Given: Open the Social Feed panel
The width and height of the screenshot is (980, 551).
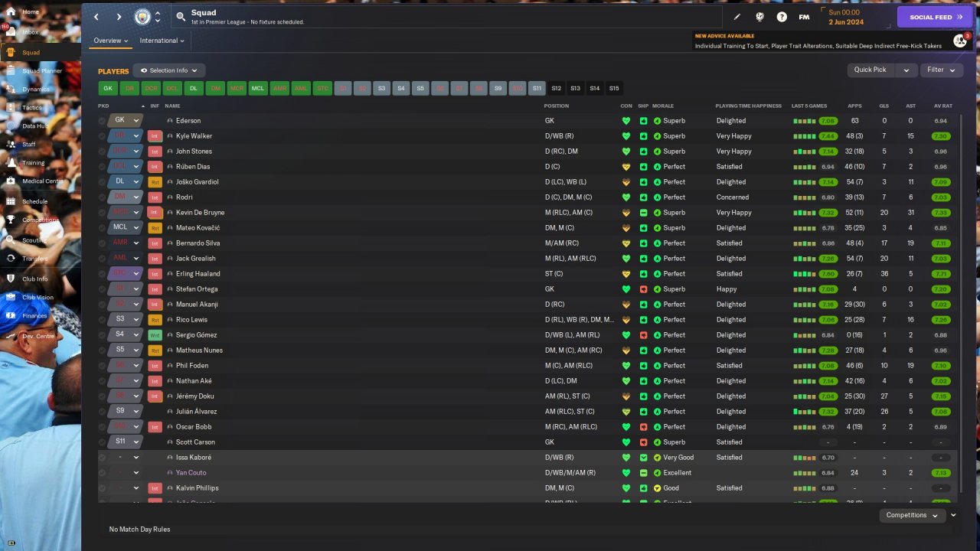Looking at the screenshot, I should 935,17.
